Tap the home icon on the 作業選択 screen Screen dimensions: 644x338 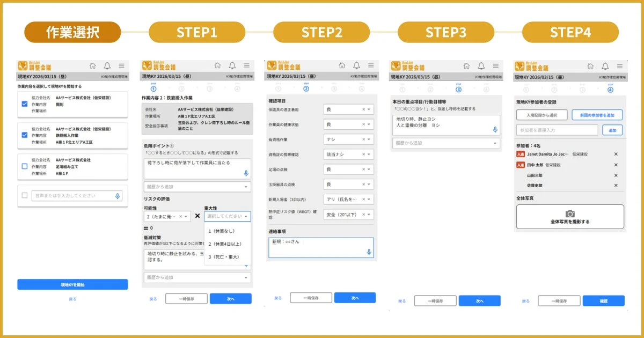(93, 66)
